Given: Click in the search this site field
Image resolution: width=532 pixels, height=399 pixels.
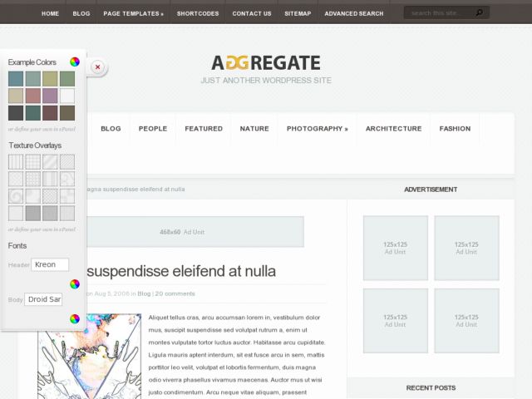Looking at the screenshot, I should (439, 13).
